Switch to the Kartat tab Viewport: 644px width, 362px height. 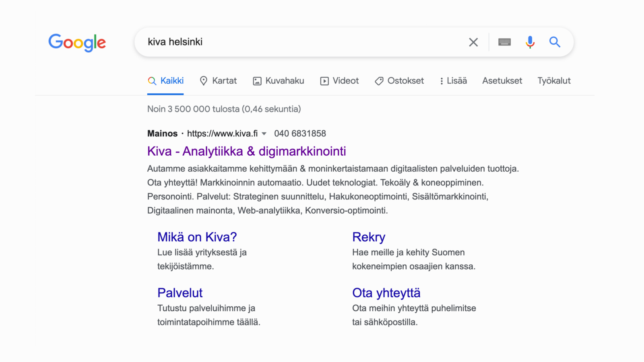219,81
